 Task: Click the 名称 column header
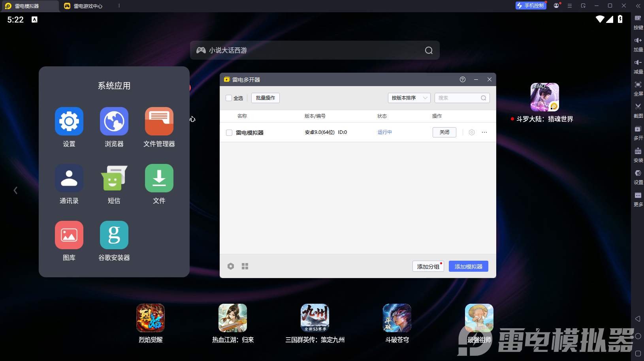(x=242, y=116)
